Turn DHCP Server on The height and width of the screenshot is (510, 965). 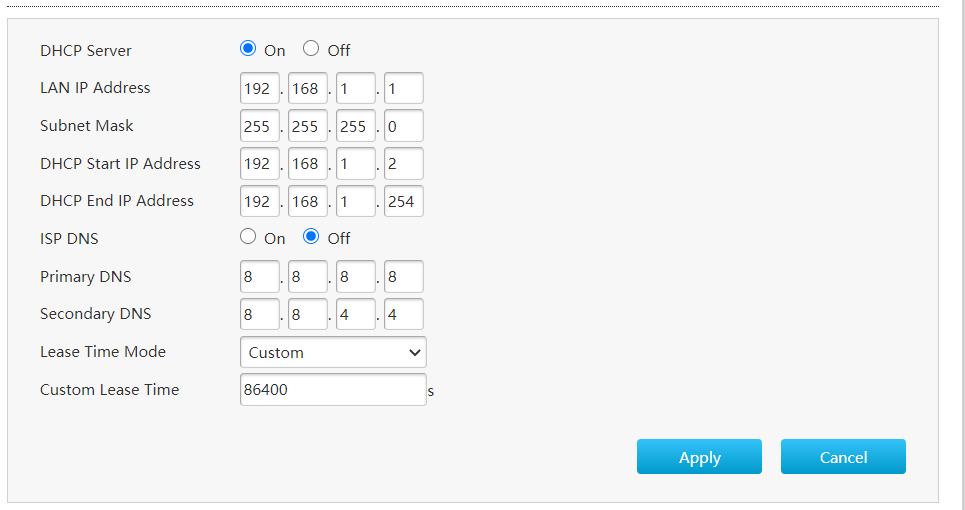[248, 49]
